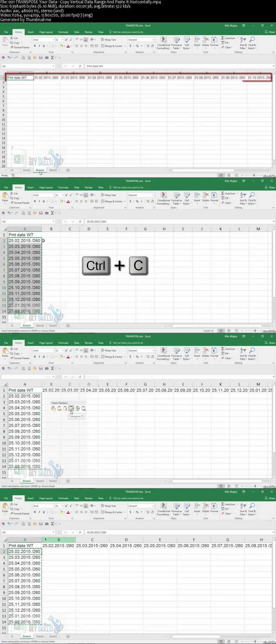This screenshot has width=276, height=644.
Task: Open Page Layout ribbon tab in the Ctrl+C frame
Action: (x=46, y=188)
